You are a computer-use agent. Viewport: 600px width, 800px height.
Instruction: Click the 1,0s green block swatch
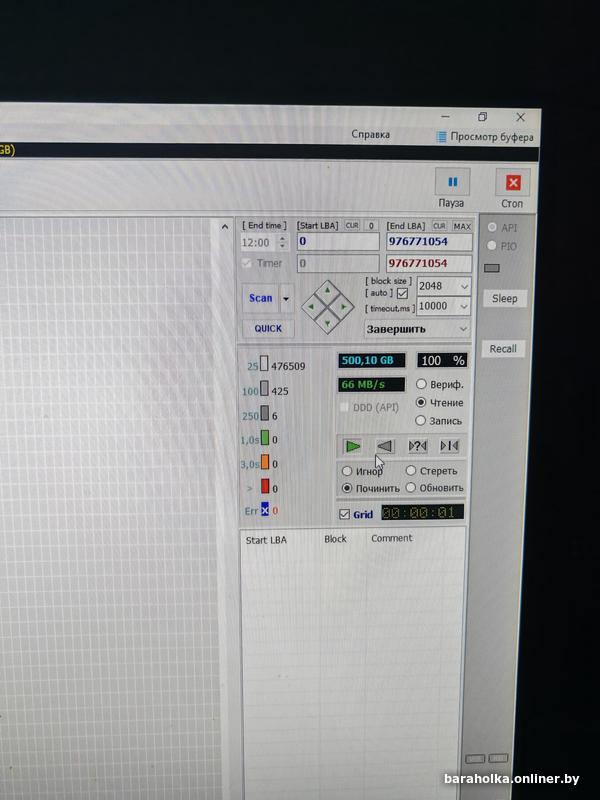[x=265, y=438]
